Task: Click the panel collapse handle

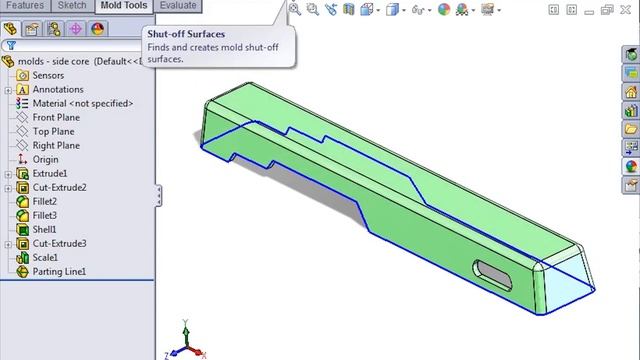Action: 158,196
